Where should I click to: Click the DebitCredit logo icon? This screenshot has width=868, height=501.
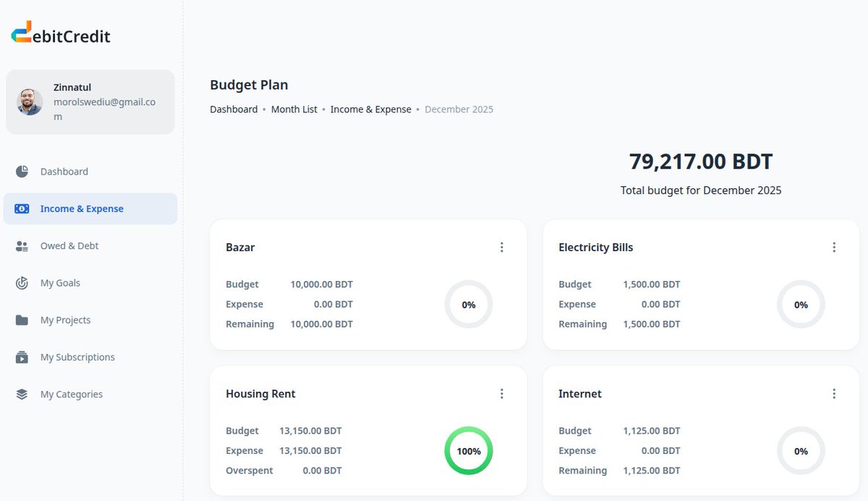tap(20, 32)
